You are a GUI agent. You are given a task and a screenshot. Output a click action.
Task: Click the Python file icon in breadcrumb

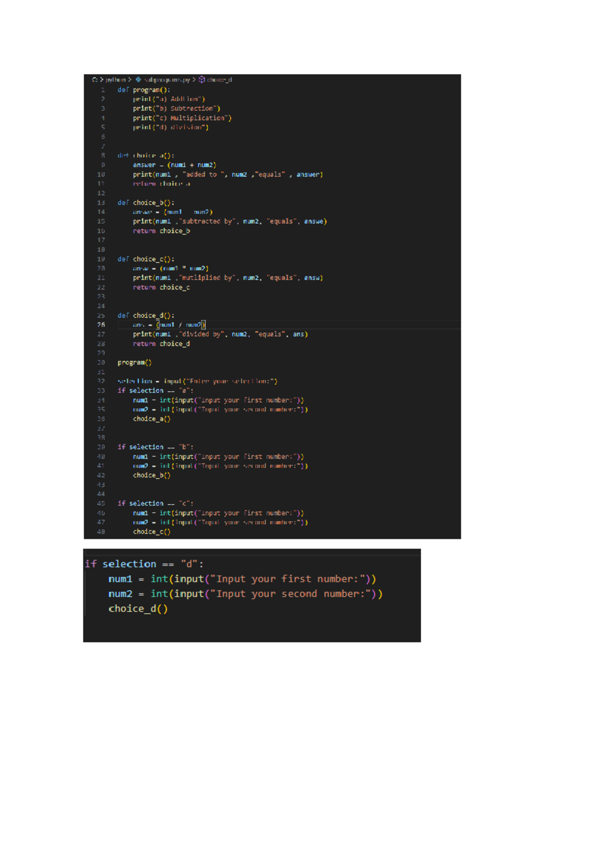click(139, 80)
